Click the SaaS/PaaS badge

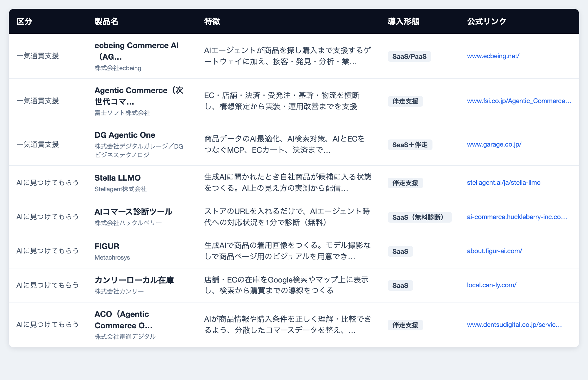click(x=409, y=56)
